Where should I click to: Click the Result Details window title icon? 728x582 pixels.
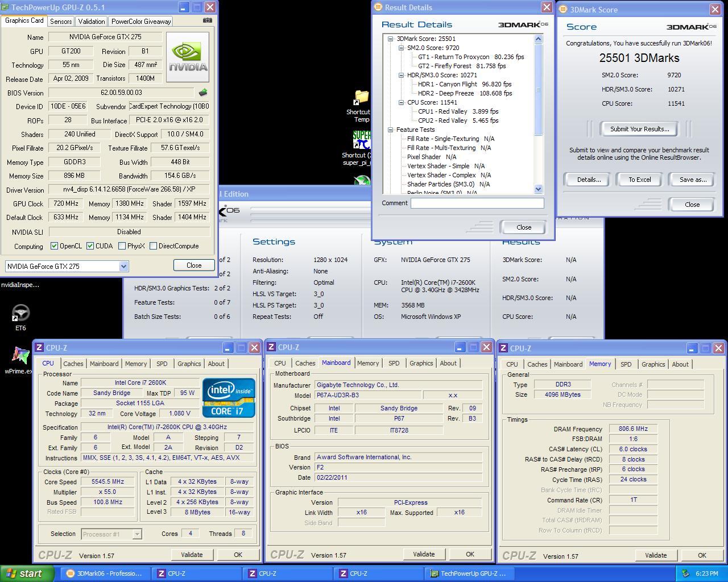tap(379, 7)
